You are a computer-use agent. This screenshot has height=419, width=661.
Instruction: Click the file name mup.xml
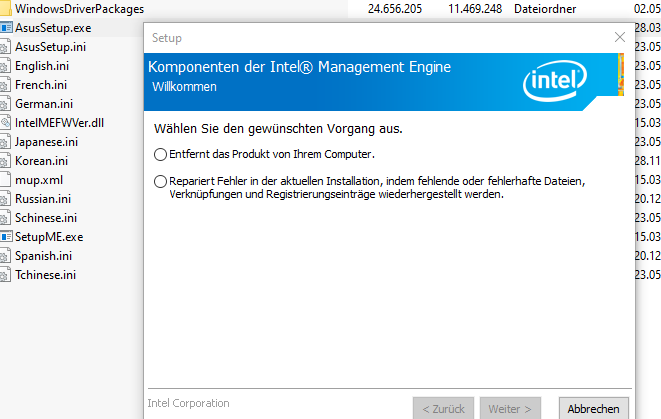tap(39, 180)
